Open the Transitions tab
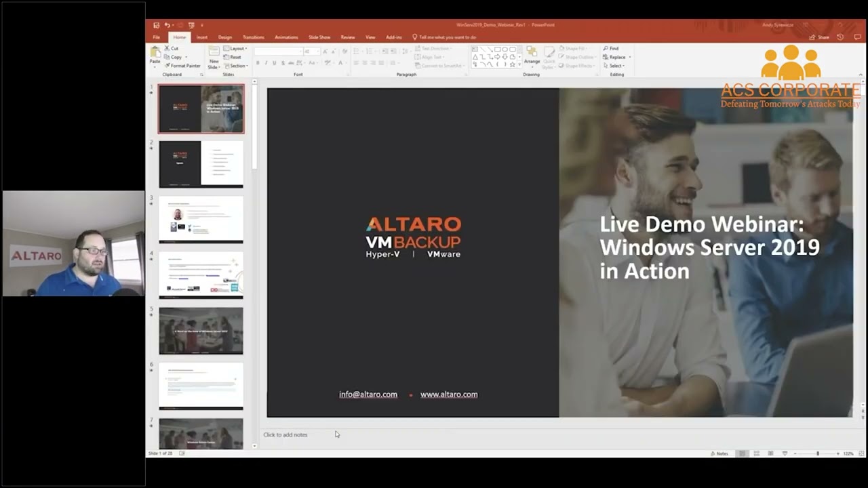Screen dimensions: 868x488 (254, 37)
